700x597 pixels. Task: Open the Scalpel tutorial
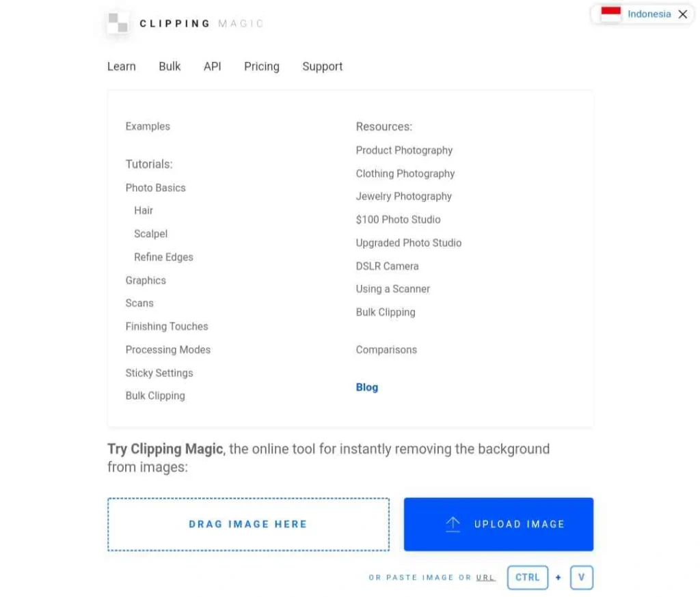coord(151,234)
